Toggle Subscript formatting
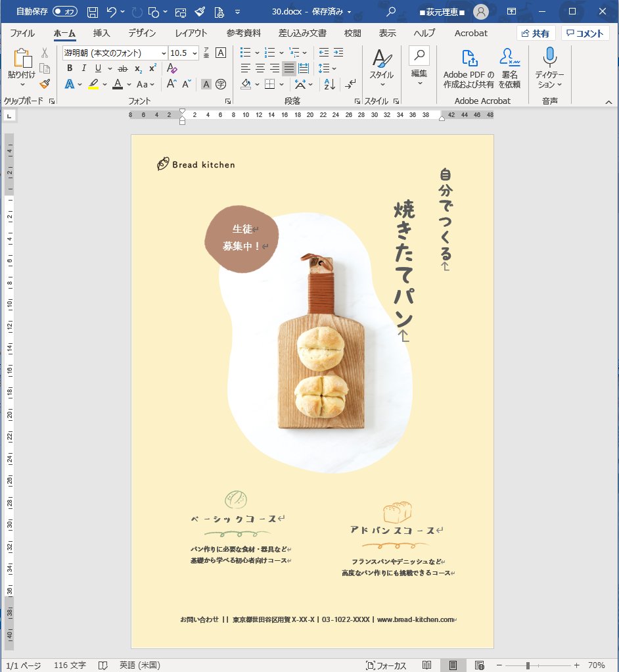This screenshot has width=619, height=672. 138,68
